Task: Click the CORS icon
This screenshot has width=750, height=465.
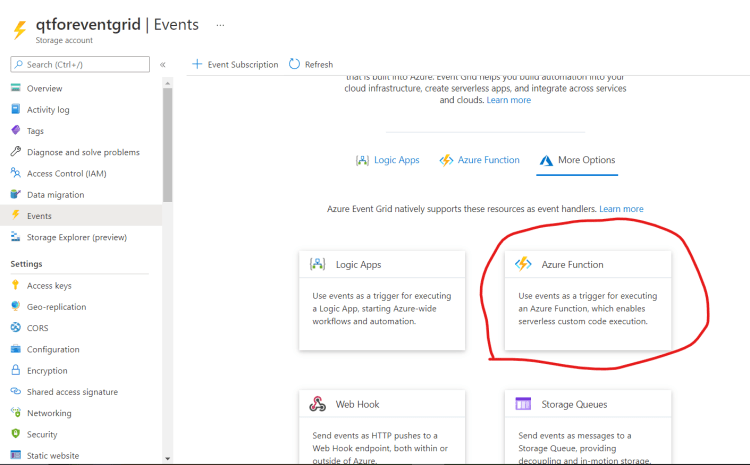Action: [x=16, y=327]
